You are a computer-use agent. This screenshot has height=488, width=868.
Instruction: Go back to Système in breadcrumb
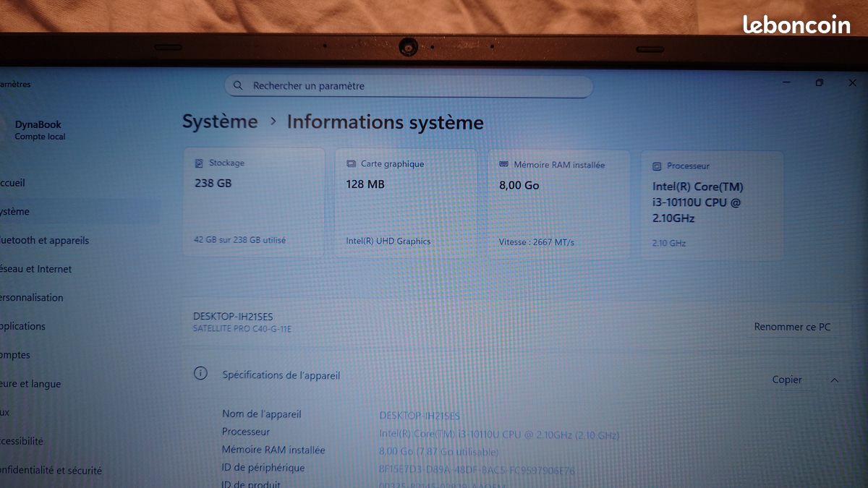click(x=220, y=121)
